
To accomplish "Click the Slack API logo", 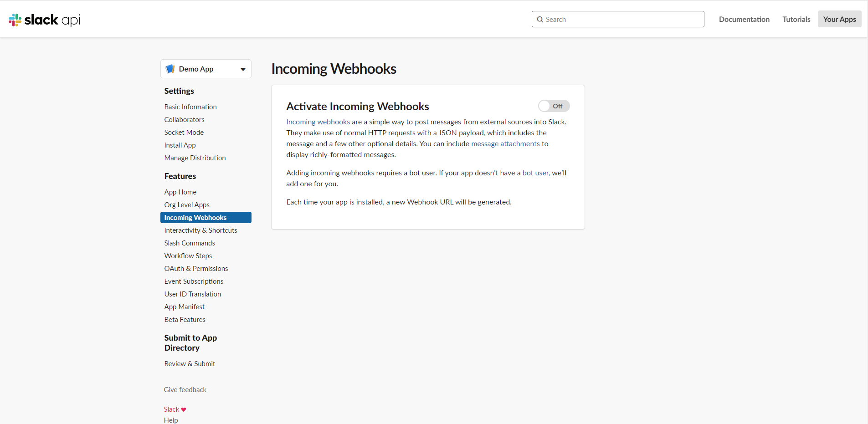I will pos(44,20).
